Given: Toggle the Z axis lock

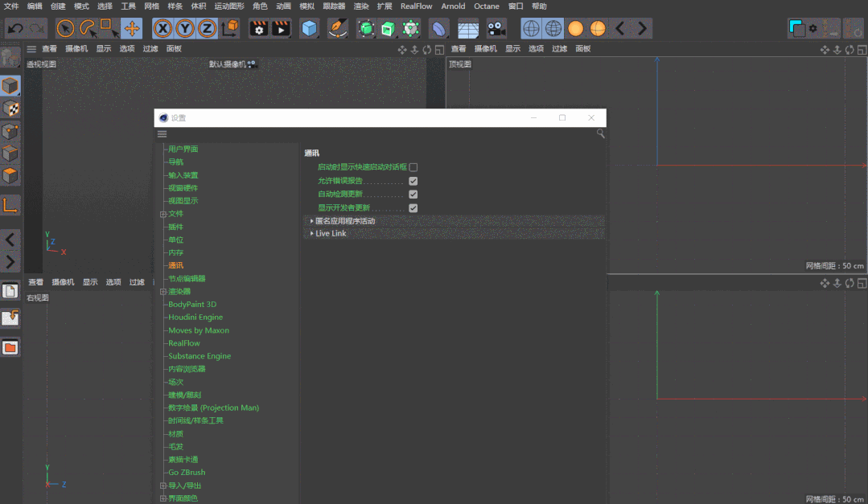Looking at the screenshot, I should (x=207, y=29).
